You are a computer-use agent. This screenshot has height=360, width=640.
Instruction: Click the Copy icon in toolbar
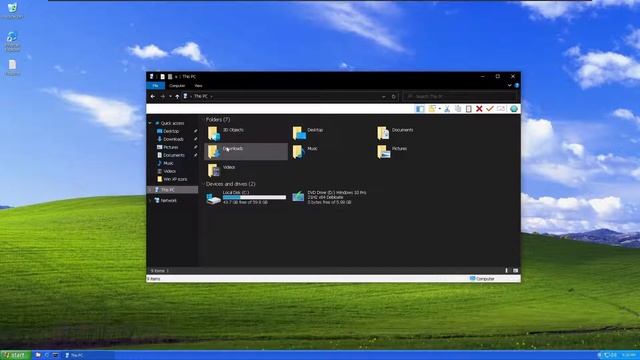tap(458, 109)
